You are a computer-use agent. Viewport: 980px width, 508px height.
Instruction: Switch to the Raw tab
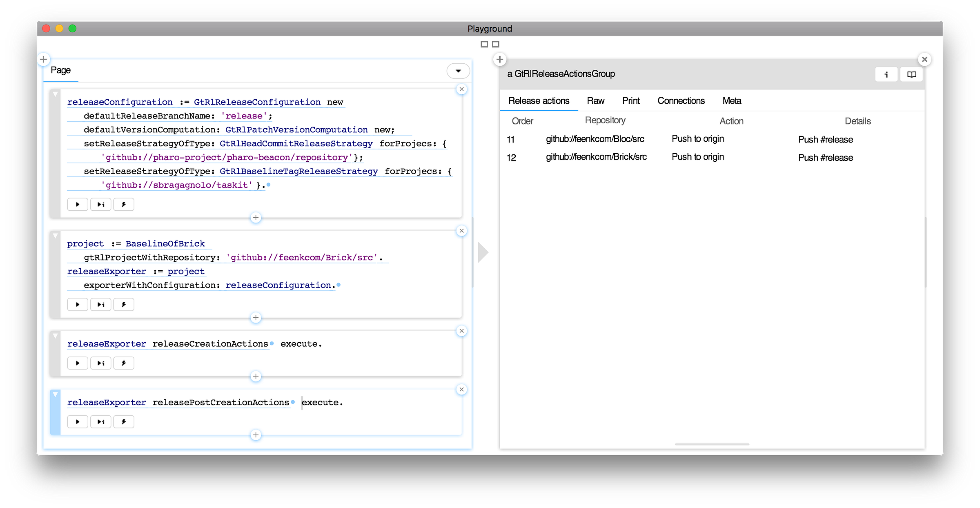595,101
